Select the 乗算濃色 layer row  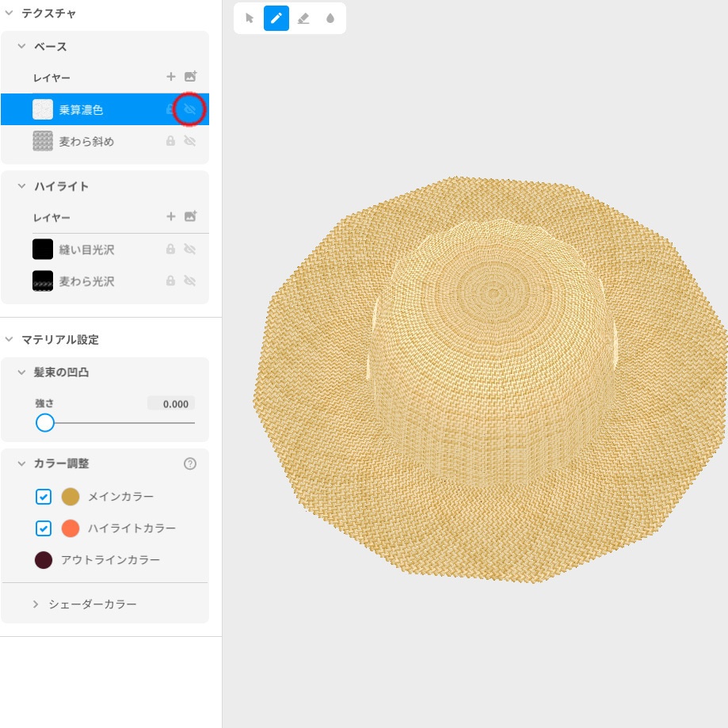pos(105,109)
